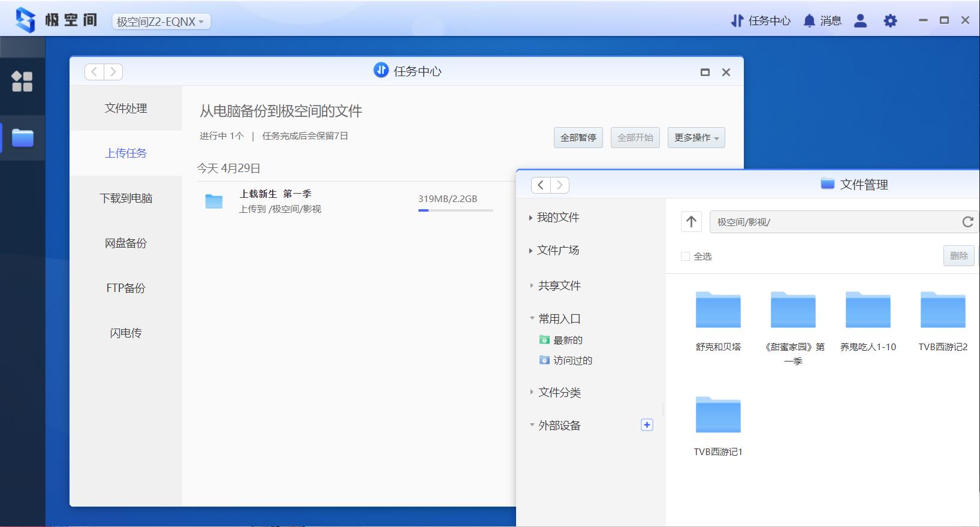The height and width of the screenshot is (527, 980).
Task: Open the 更多操作 dropdown
Action: [696, 137]
